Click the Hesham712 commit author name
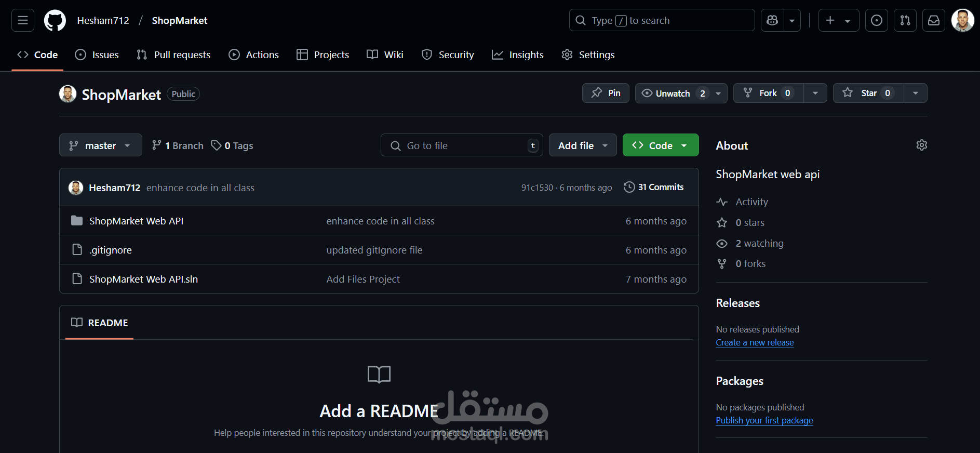Image resolution: width=980 pixels, height=453 pixels. coord(114,188)
